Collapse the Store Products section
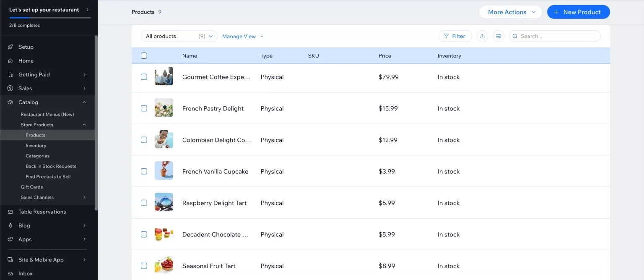The image size is (644, 280). point(84,125)
